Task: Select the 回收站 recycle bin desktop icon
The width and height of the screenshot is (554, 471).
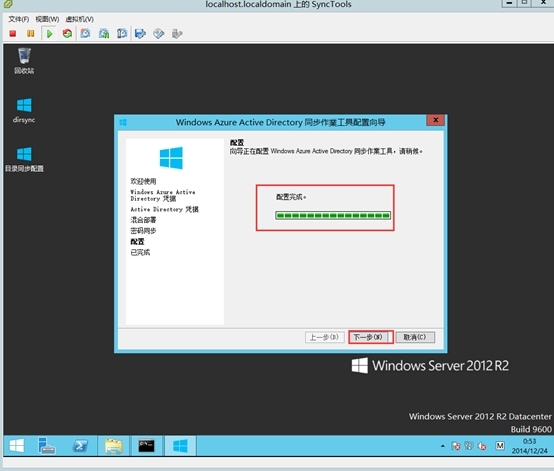Action: [24, 61]
